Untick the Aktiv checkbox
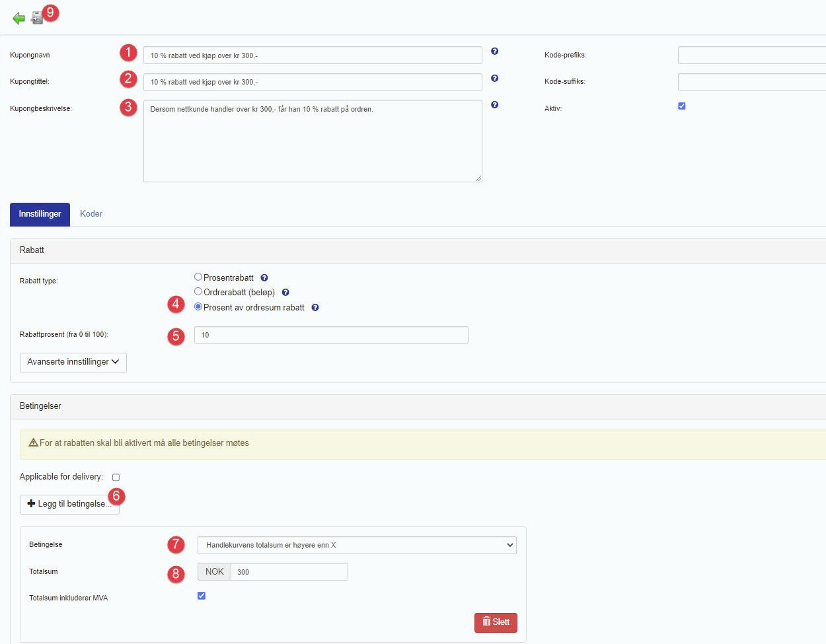826x644 pixels. click(682, 106)
